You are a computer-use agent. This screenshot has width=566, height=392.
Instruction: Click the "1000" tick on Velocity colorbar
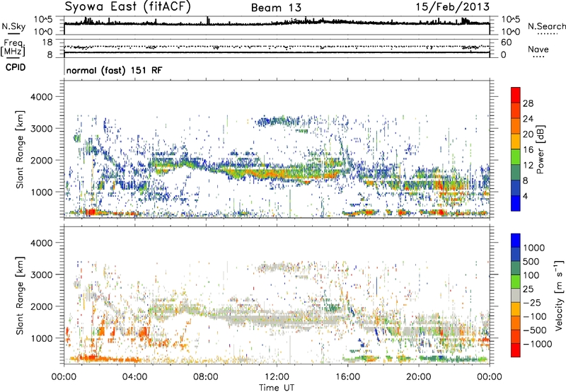[533, 248]
